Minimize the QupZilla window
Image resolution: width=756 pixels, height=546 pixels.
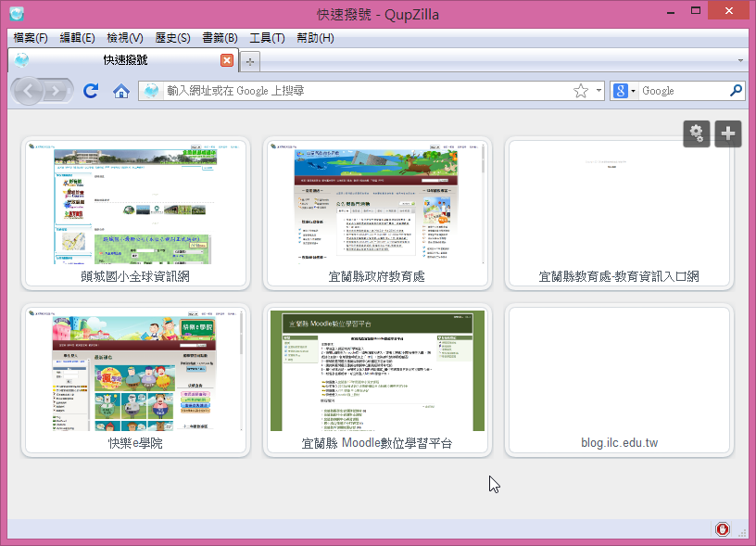coord(670,11)
